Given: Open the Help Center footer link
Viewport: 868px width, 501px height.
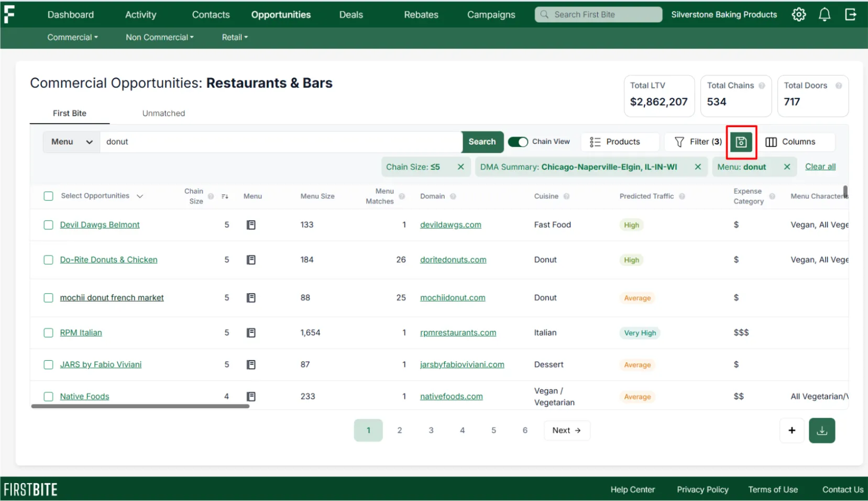Looking at the screenshot, I should [633, 489].
